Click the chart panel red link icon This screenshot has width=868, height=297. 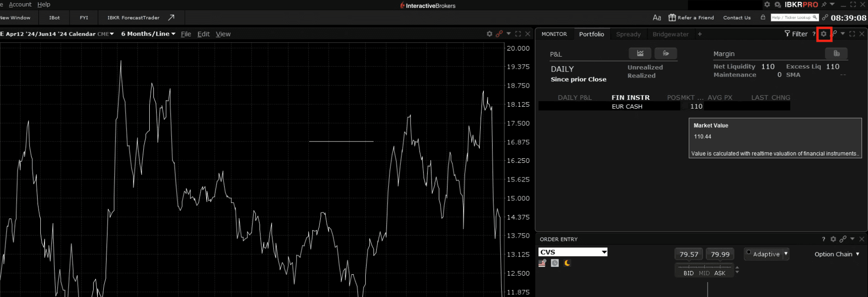tap(499, 34)
